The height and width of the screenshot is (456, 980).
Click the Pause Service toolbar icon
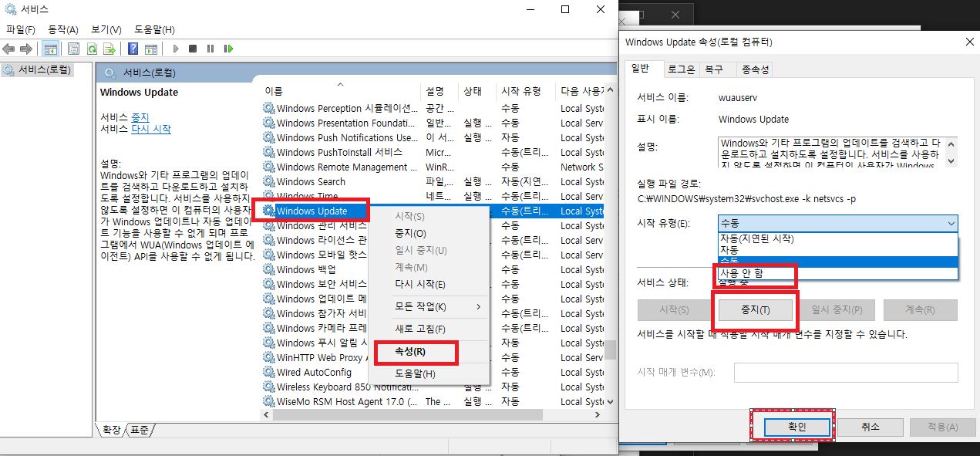pyautogui.click(x=210, y=49)
